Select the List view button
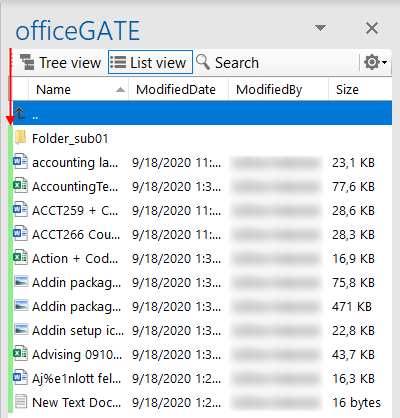This screenshot has width=400, height=418. pyautogui.click(x=150, y=62)
